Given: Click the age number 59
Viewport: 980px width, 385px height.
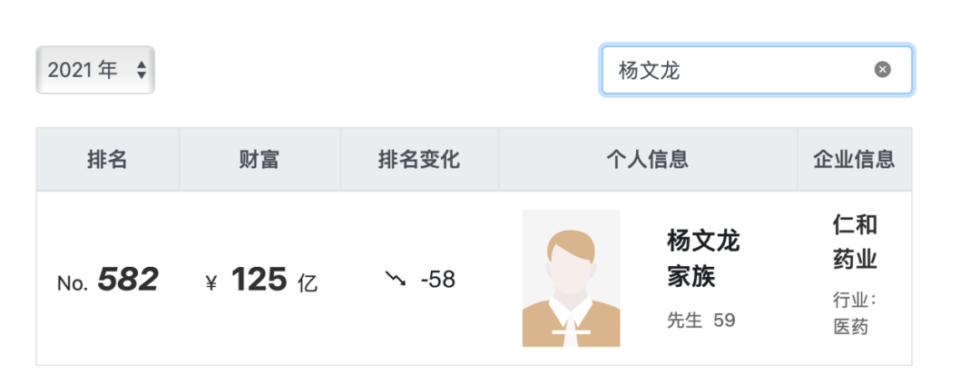Looking at the screenshot, I should (724, 321).
